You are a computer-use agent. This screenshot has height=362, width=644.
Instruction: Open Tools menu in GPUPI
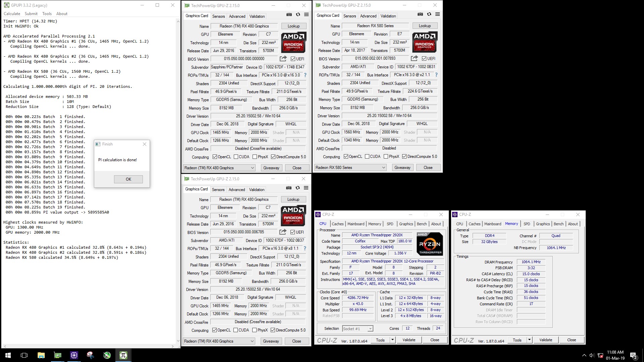[47, 14]
